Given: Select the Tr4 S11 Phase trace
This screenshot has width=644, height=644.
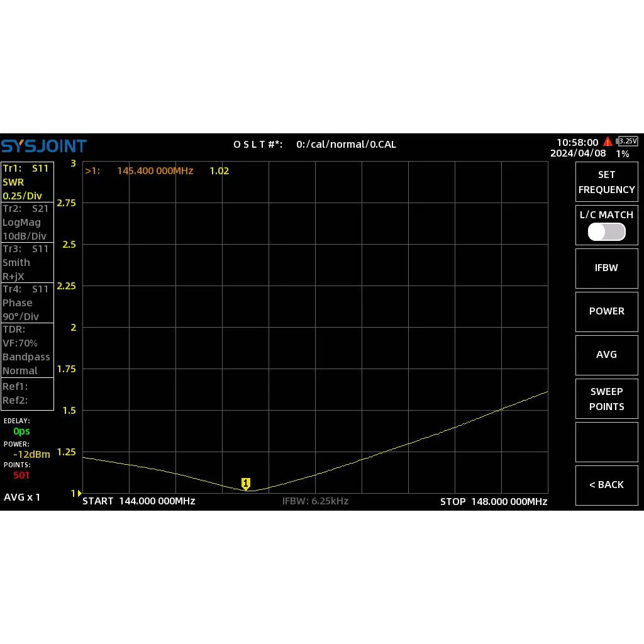Looking at the screenshot, I should [x=27, y=303].
